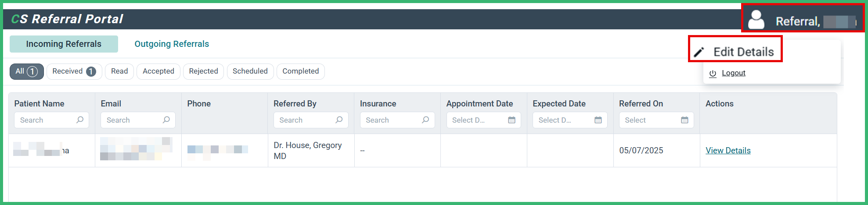The image size is (868, 205).
Task: Open View Details for the referral
Action: (728, 151)
